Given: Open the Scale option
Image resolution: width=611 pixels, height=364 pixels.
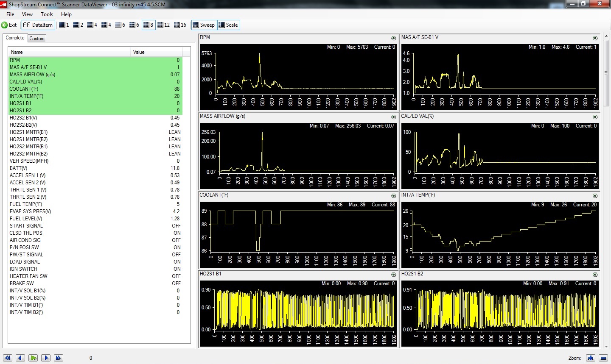Looking at the screenshot, I should (x=228, y=25).
